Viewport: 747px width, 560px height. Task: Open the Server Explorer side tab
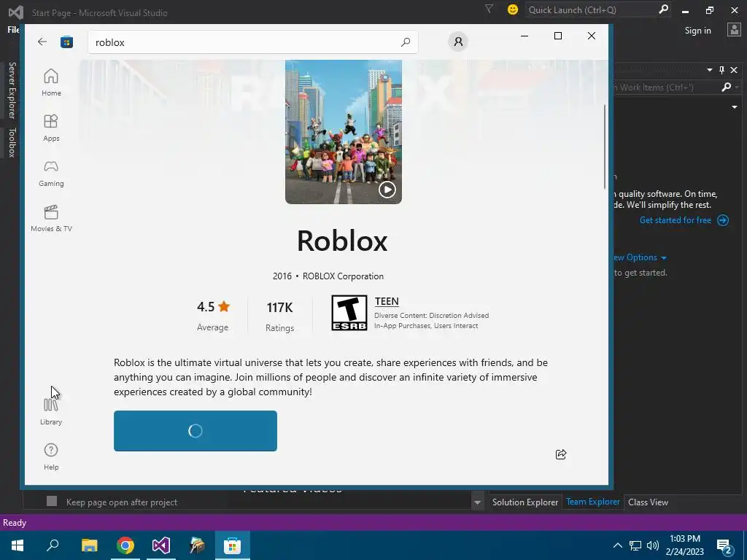coord(12,90)
